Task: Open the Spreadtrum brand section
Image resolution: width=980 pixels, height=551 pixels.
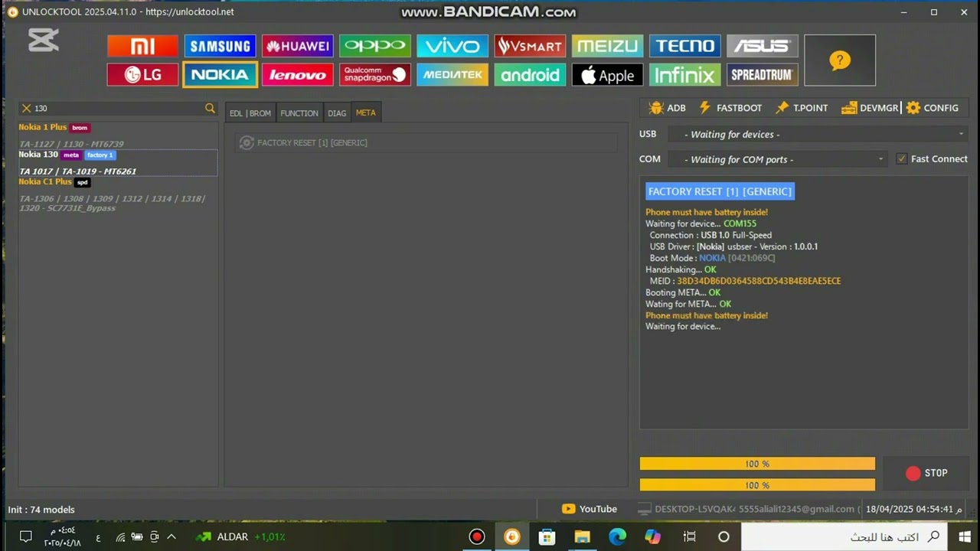Action: pos(763,75)
